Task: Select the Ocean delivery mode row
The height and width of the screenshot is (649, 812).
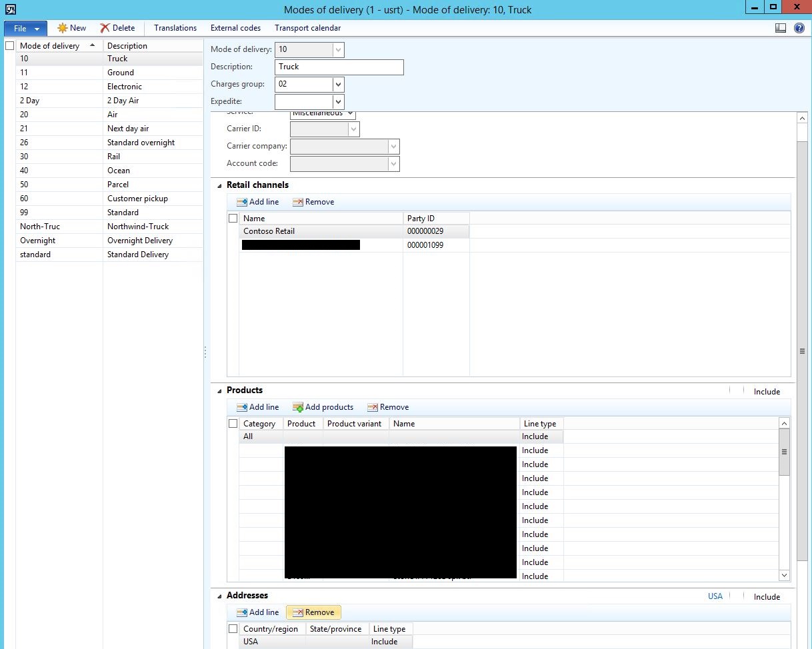Action: 109,171
